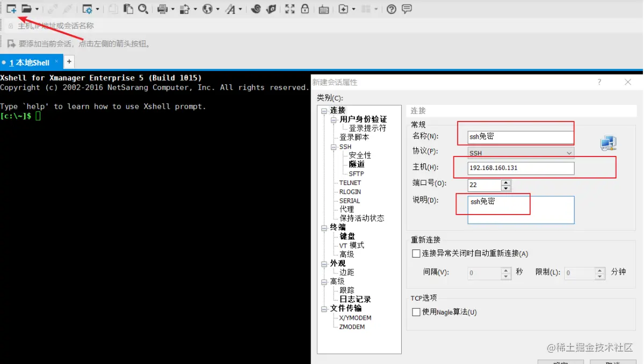Open the Encoding globe dropdown arrow
This screenshot has height=364, width=644.
click(218, 9)
